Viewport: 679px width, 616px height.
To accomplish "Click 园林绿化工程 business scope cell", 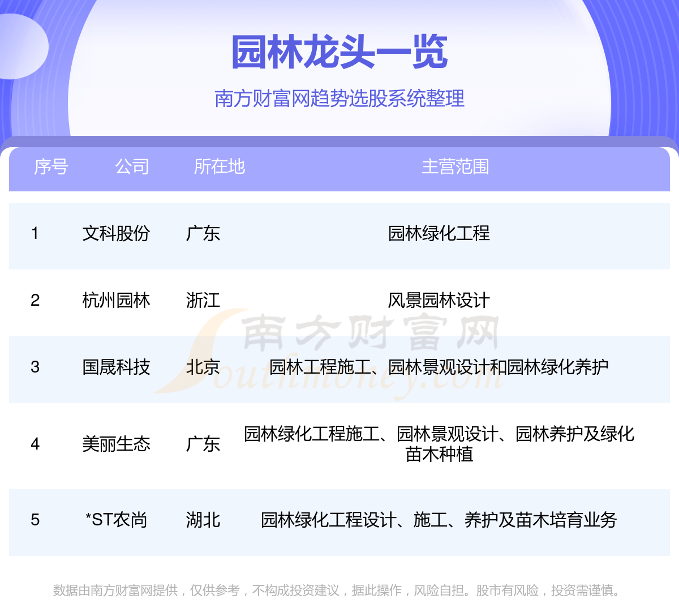I will [439, 233].
